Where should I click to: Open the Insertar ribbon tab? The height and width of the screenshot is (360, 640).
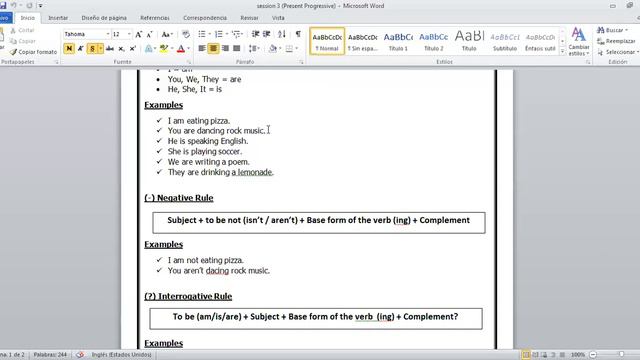58,18
